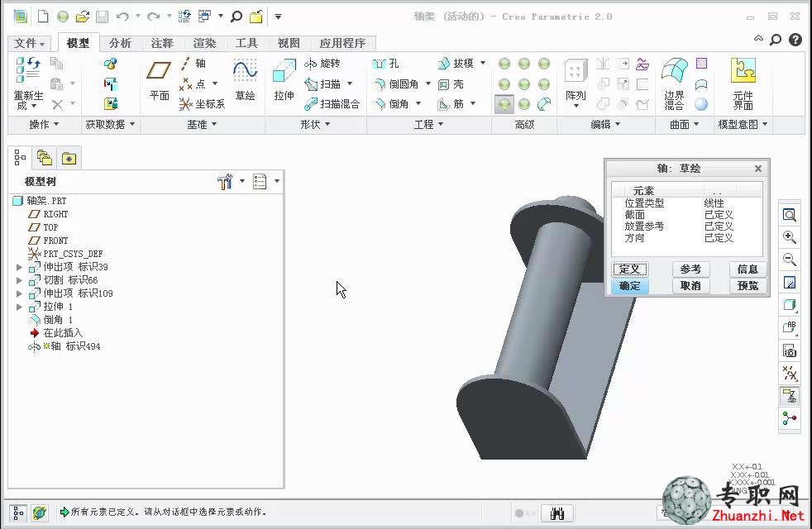Switch to the 渲染 ribbon tab
Screen dimensions: 812x529
[x=204, y=43]
